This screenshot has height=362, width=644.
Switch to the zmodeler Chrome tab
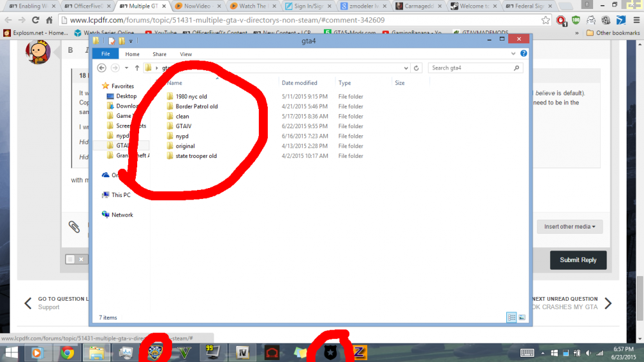click(362, 6)
